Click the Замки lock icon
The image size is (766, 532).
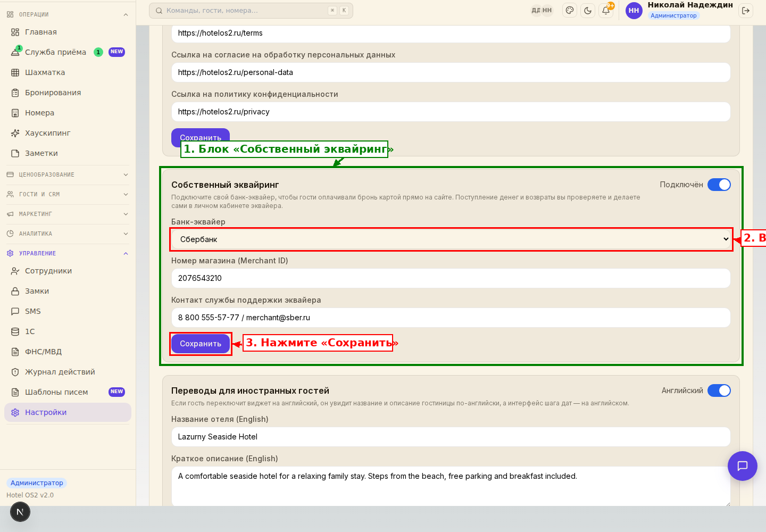click(x=15, y=291)
